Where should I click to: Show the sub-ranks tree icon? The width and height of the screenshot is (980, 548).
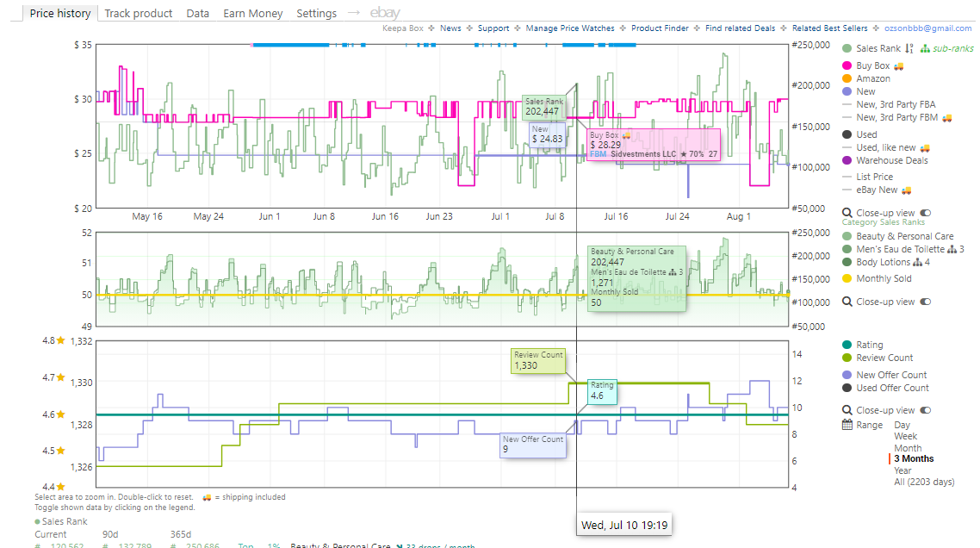point(924,48)
